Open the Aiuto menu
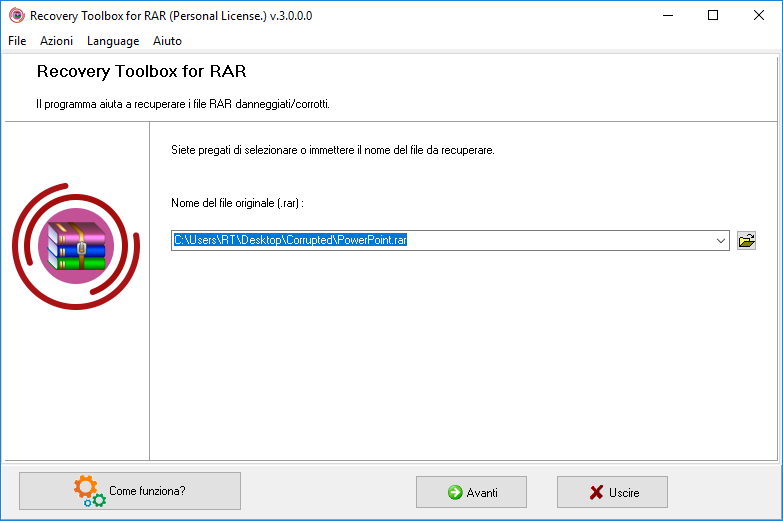 point(167,41)
